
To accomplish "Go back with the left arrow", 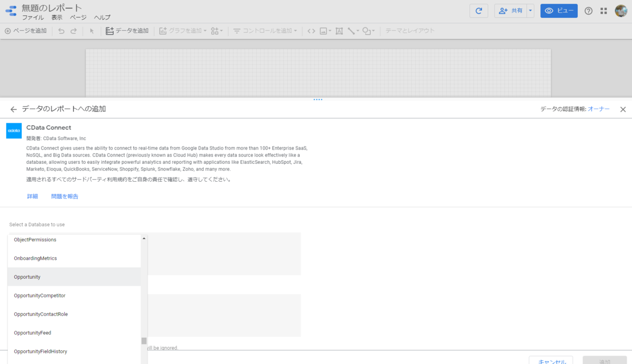I will 14,109.
